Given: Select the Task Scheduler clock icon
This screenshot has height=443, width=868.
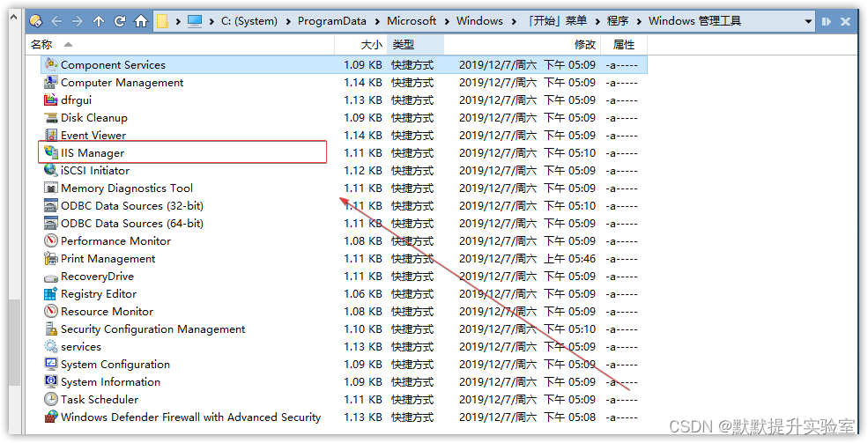Looking at the screenshot, I should [x=51, y=399].
